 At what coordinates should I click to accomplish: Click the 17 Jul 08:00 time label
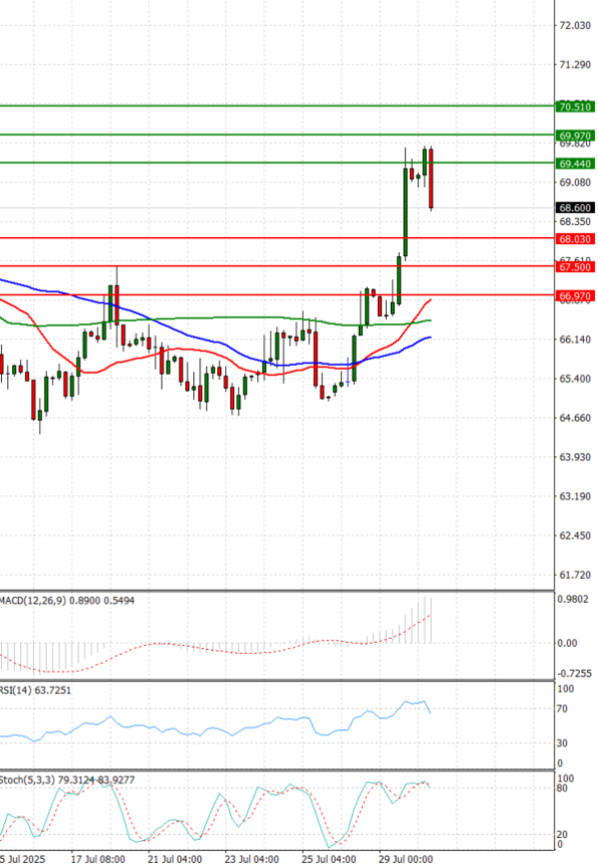(98, 859)
